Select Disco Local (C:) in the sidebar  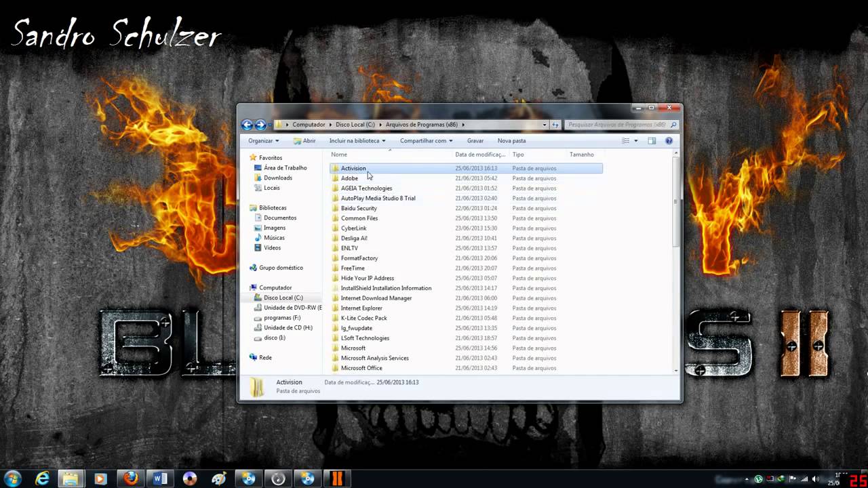click(283, 298)
